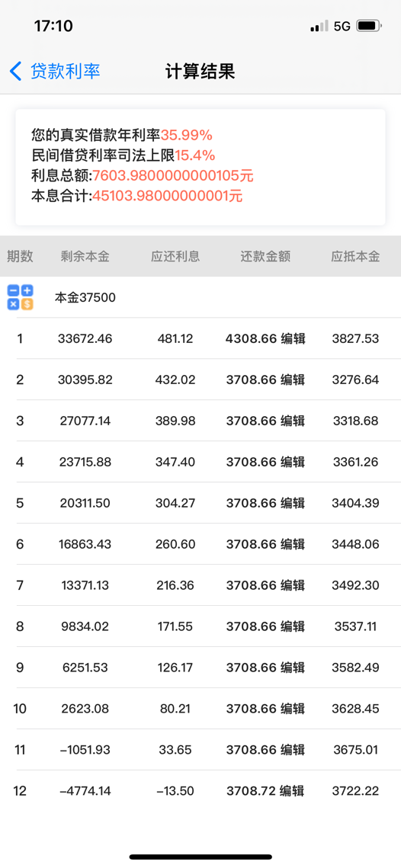Image resolution: width=401 pixels, height=868 pixels.
Task: Tap interest due 347.40
Action: point(175,463)
